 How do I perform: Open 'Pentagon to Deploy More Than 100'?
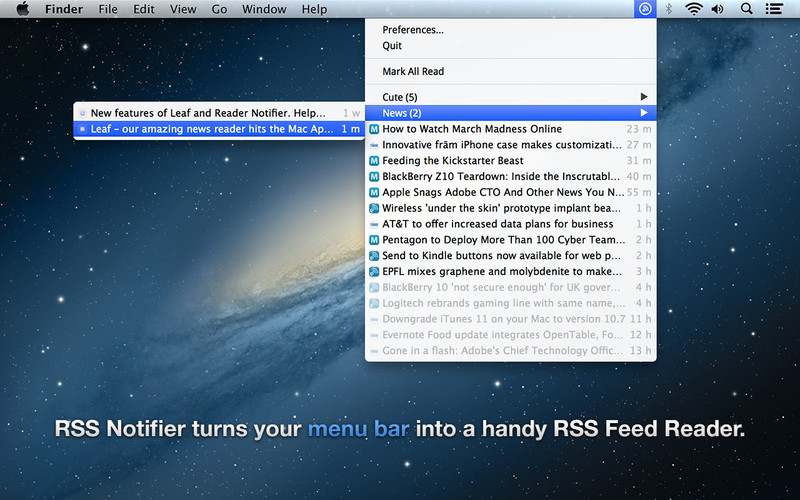coord(511,240)
